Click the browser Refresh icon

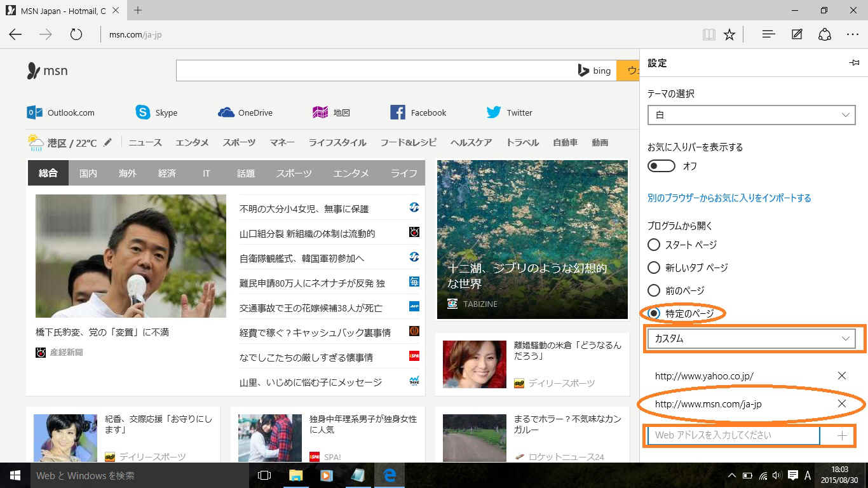point(76,34)
